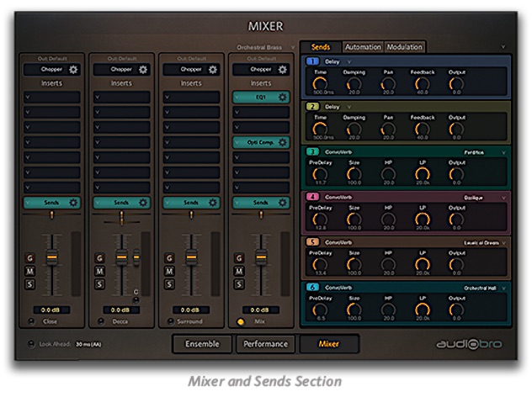Open Chopper settings gear in Surround channel
The width and height of the screenshot is (532, 397).
click(x=213, y=70)
